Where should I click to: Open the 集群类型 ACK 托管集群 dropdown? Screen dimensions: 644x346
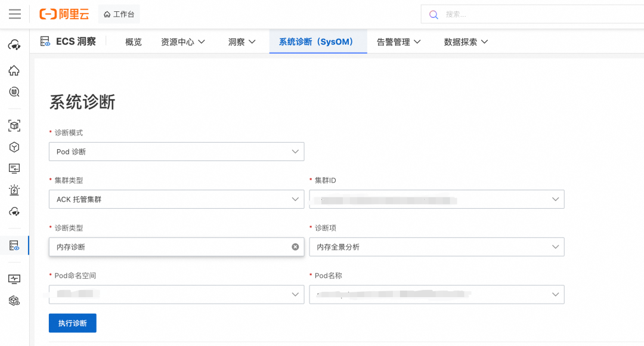[x=177, y=199]
